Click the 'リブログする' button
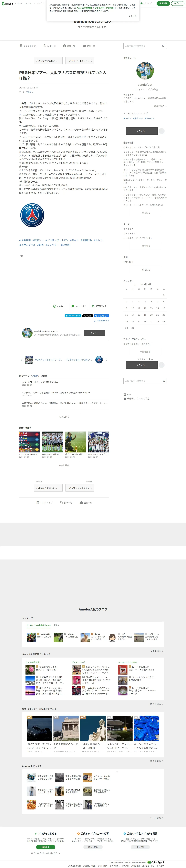Viewport: 186px width, 868px height. pos(99,306)
